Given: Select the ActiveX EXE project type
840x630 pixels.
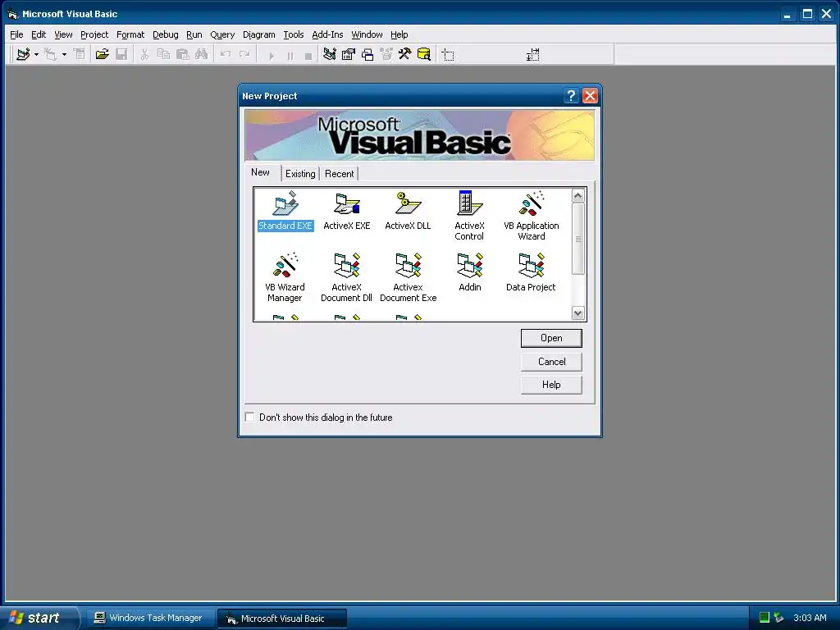Looking at the screenshot, I should [x=347, y=211].
